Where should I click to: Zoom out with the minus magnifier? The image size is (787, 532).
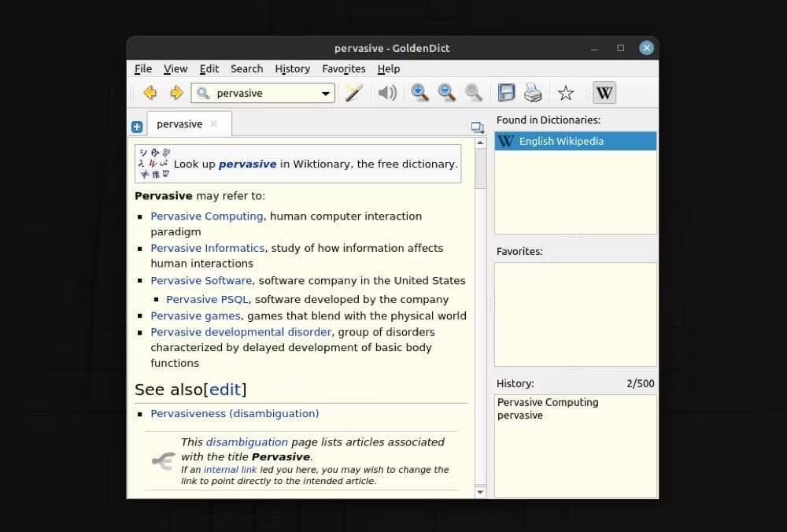tap(447, 93)
